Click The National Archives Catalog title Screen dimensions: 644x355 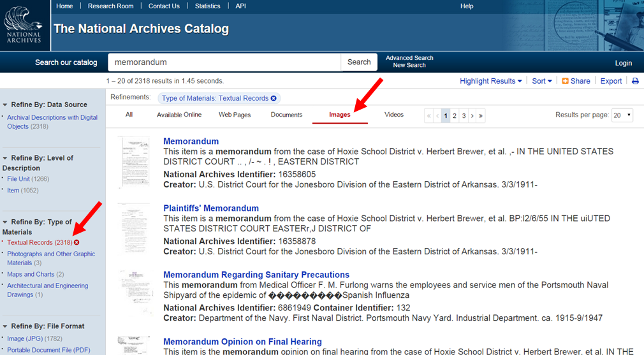tap(142, 29)
